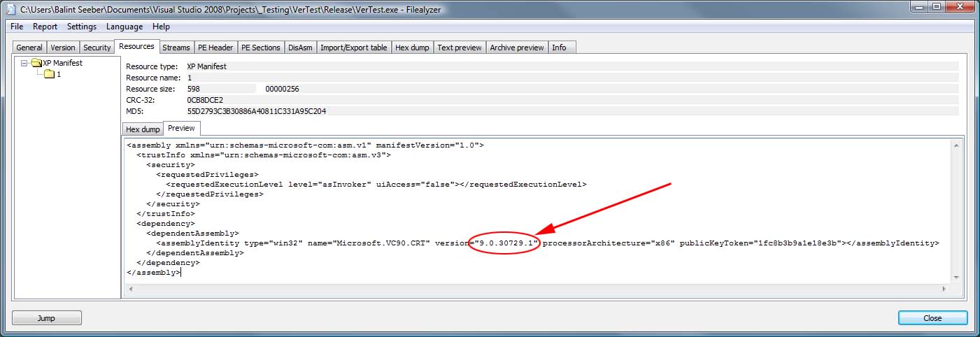Click the <trustInfo xmlns line in preview
This screenshot has width=980, height=337.
pyautogui.click(x=264, y=155)
